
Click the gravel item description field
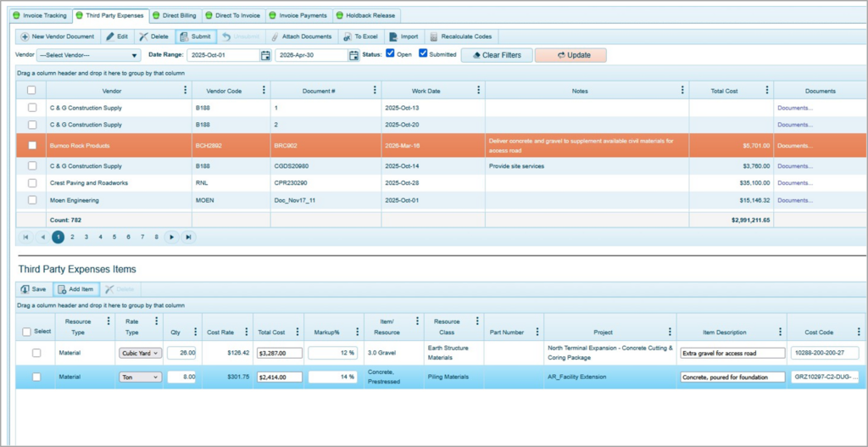732,353
